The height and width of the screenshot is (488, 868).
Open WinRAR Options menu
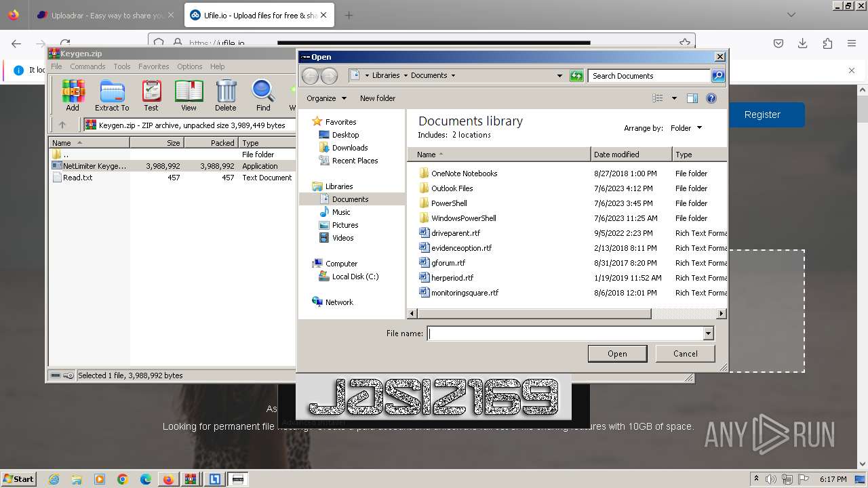190,66
